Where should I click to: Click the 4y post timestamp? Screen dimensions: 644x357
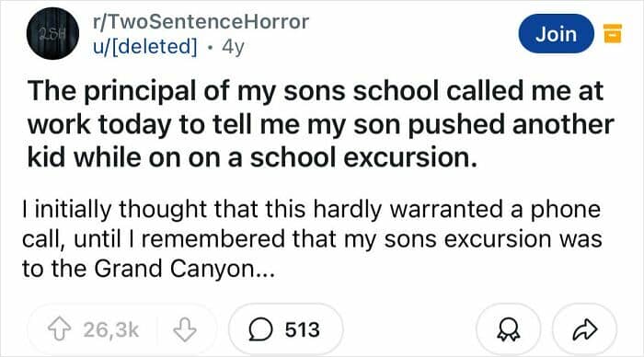coord(234,47)
